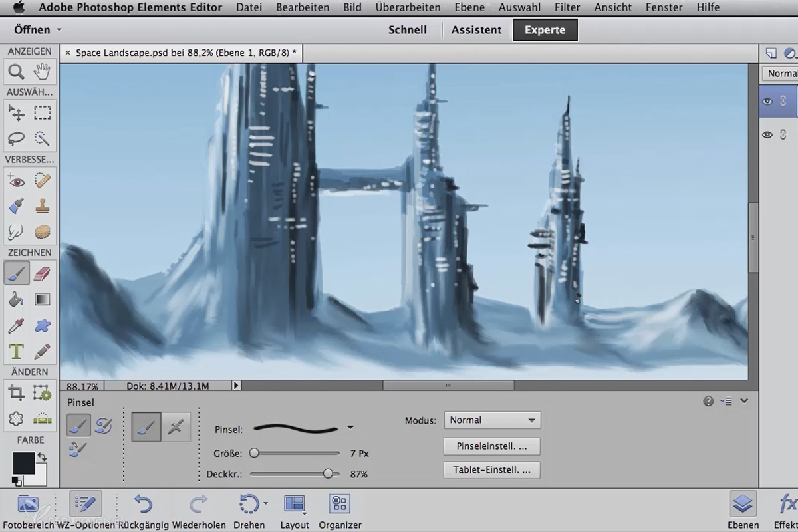The width and height of the screenshot is (798, 532).
Task: Select the Brush tool under Zeichnen
Action: [17, 273]
